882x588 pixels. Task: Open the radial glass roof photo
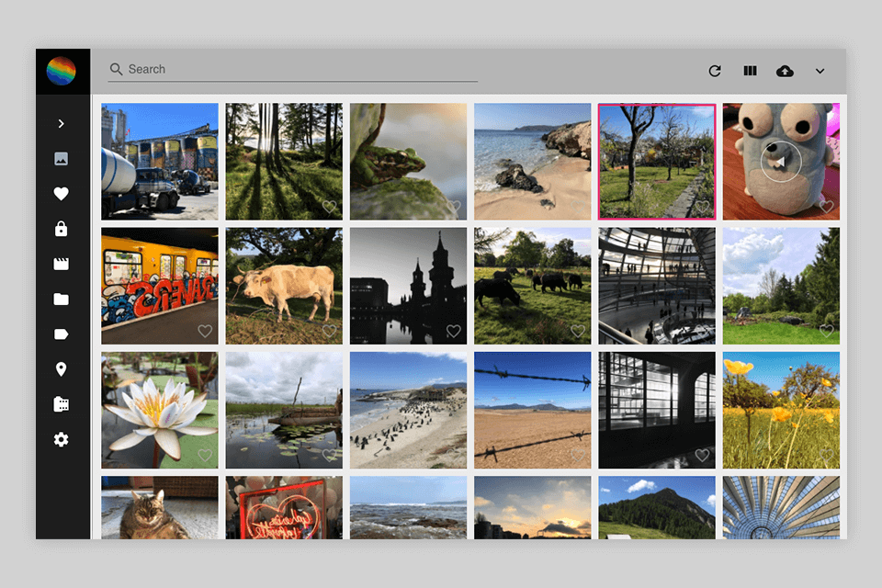click(x=781, y=507)
